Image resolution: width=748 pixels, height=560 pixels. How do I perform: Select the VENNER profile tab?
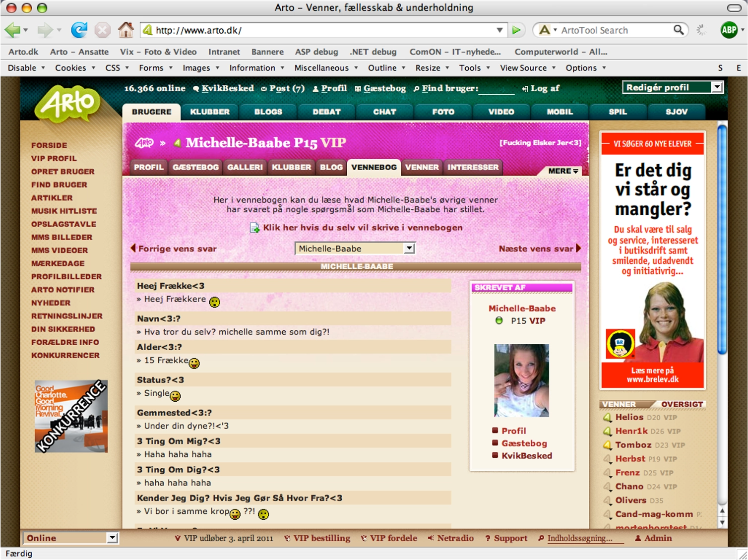(x=422, y=167)
